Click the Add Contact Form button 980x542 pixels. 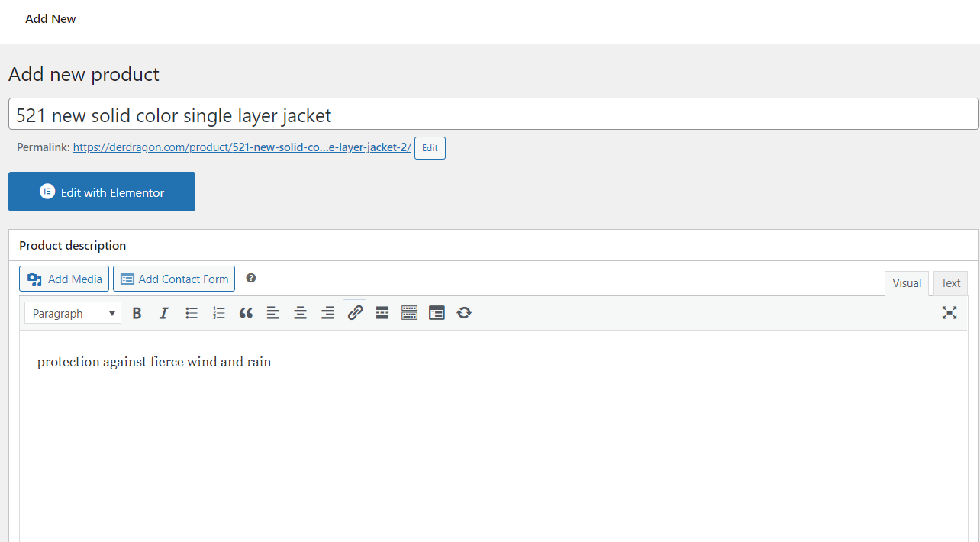[174, 279]
